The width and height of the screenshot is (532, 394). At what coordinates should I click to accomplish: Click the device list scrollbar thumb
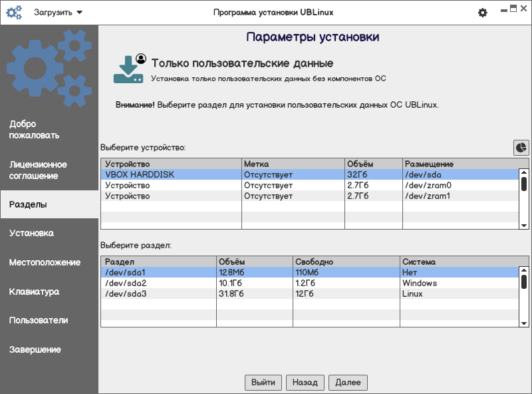pos(524,184)
